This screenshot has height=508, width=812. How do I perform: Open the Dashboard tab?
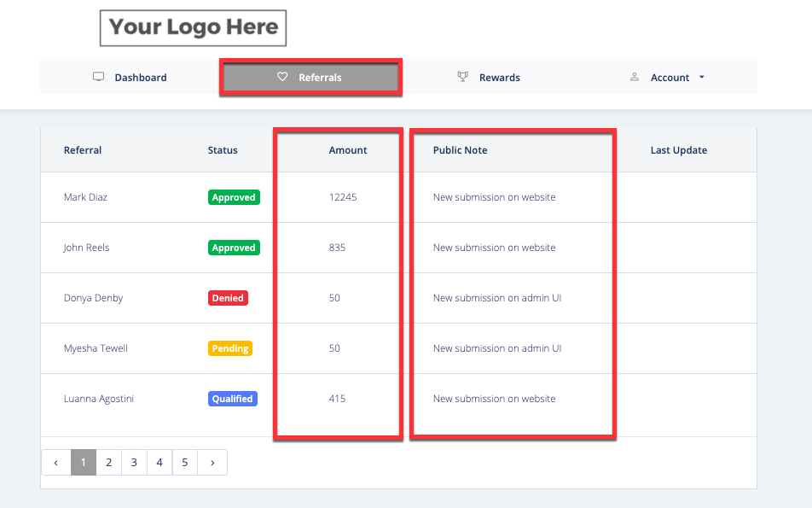click(130, 77)
